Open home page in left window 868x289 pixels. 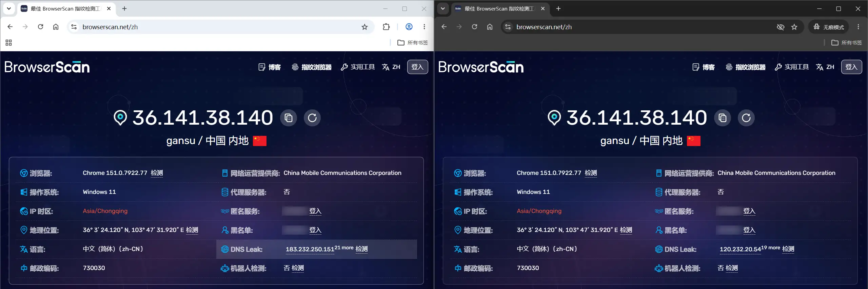coord(56,27)
